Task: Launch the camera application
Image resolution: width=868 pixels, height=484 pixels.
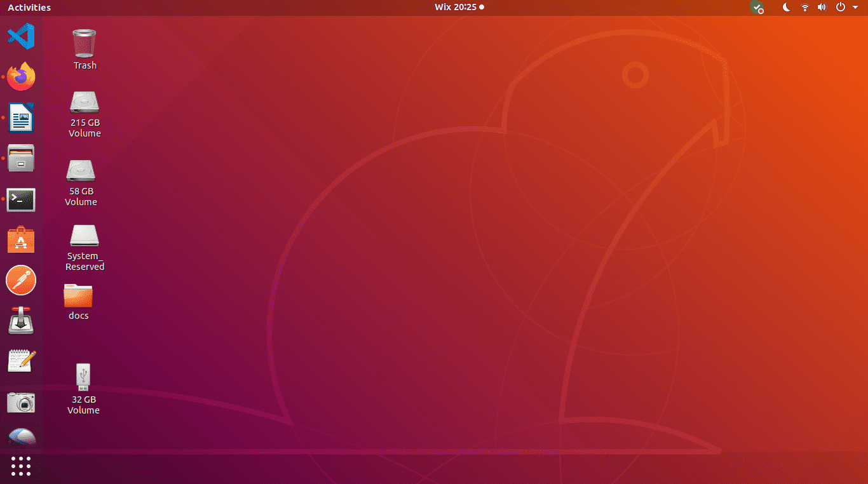Action: pos(21,402)
